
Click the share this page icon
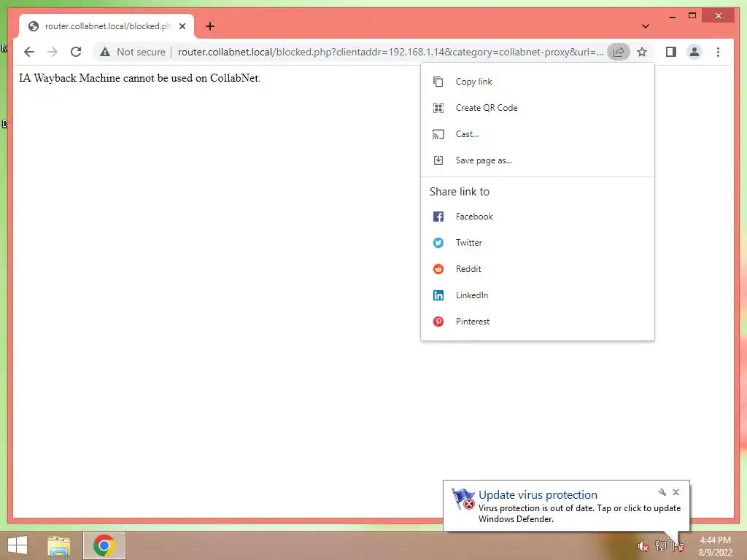click(x=619, y=52)
